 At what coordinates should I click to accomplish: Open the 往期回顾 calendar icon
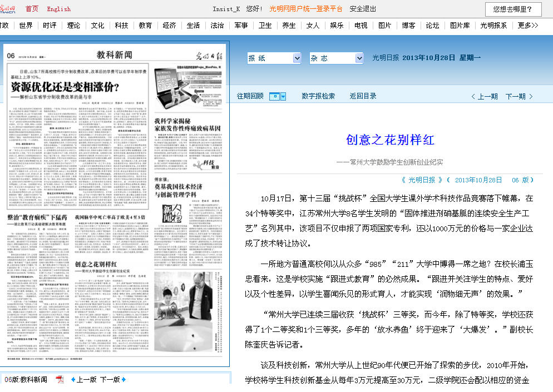click(x=274, y=96)
